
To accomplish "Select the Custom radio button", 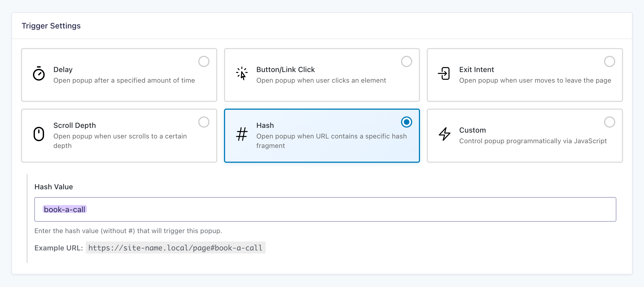I will 609,122.
